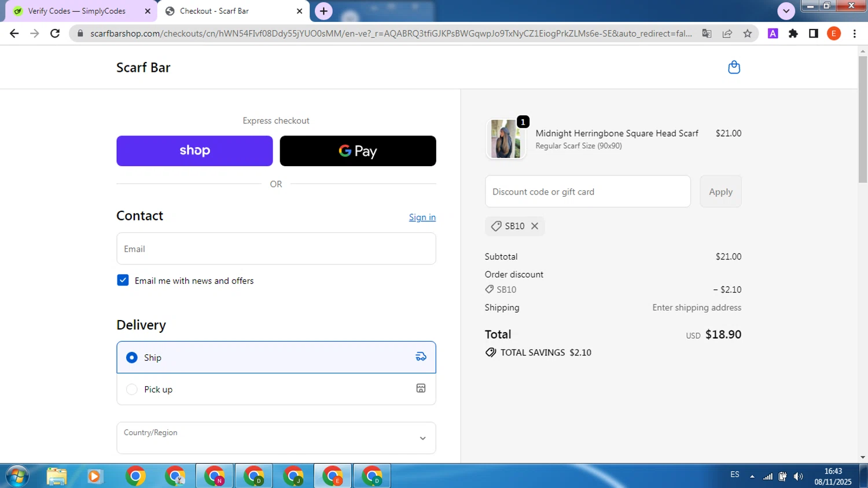Open the Chrome three-dot menu
This screenshot has height=488, width=868.
[x=855, y=34]
